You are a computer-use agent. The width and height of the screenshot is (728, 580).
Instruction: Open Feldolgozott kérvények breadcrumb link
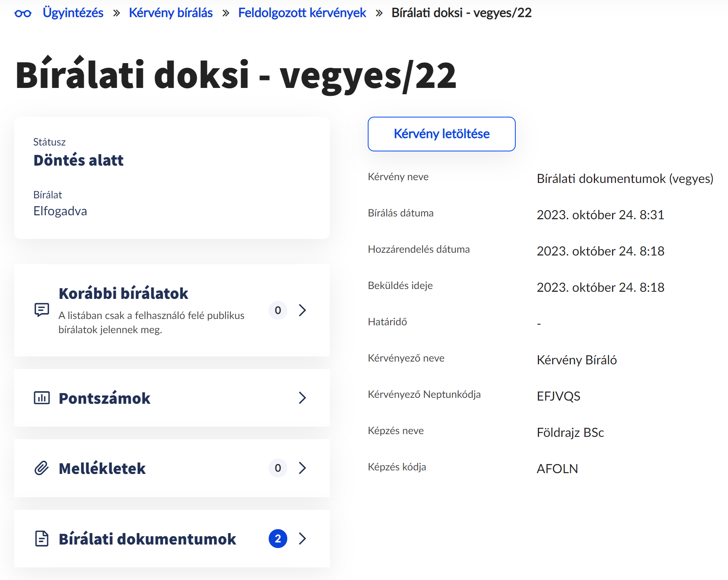tap(301, 13)
